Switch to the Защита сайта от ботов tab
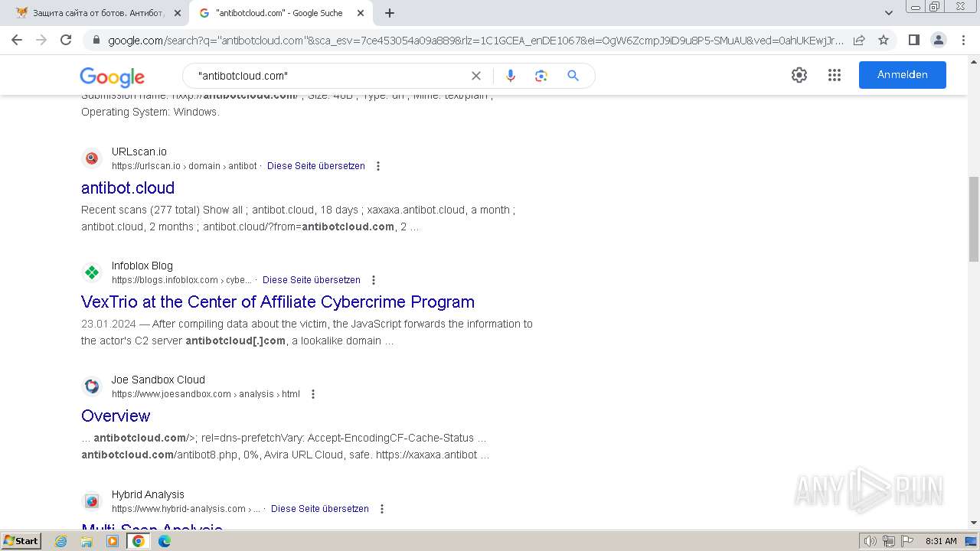The width and height of the screenshot is (980, 551). click(98, 13)
